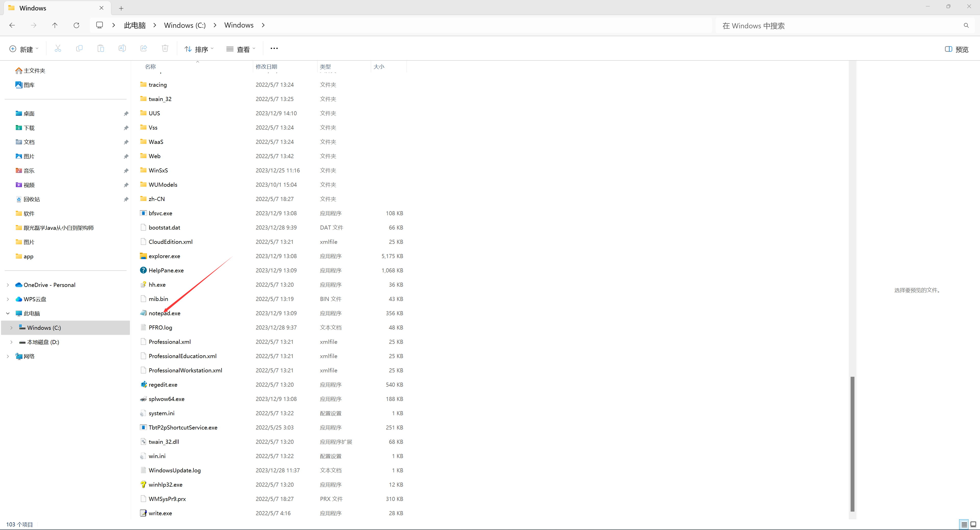980x530 pixels.
Task: Click the vertical scrollbar thumb
Action: point(853,444)
